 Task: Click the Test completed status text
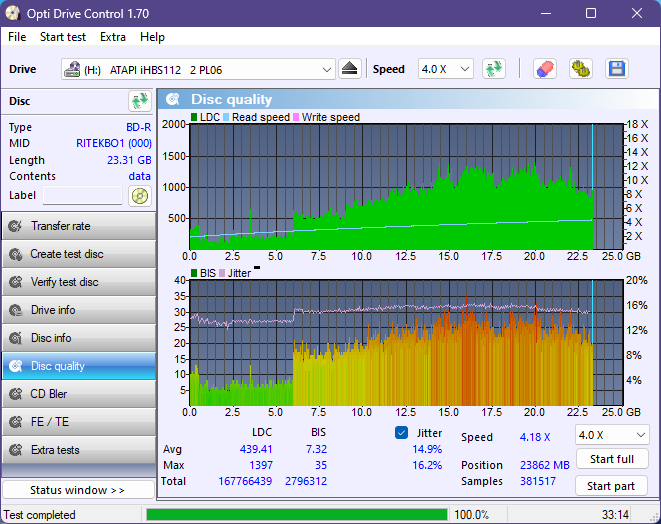pyautogui.click(x=40, y=515)
